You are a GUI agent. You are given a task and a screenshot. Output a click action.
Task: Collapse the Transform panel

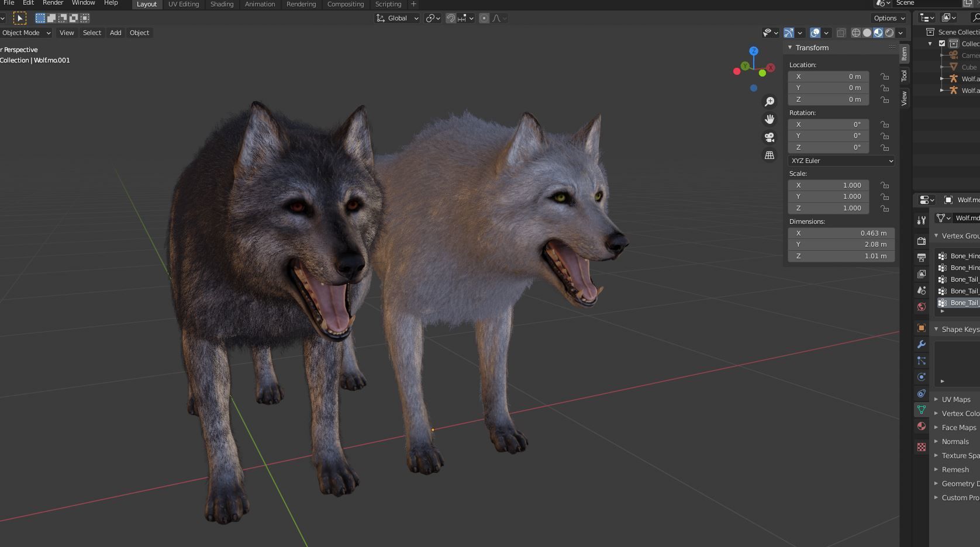click(x=790, y=47)
